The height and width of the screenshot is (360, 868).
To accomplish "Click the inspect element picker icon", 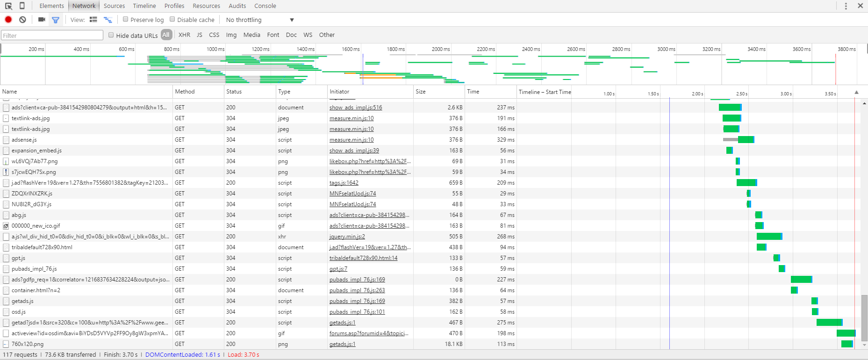I will pos(8,6).
